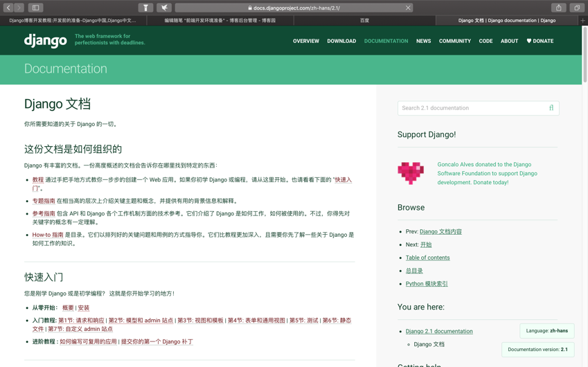Toggle the Safari sidebar button

coord(35,8)
